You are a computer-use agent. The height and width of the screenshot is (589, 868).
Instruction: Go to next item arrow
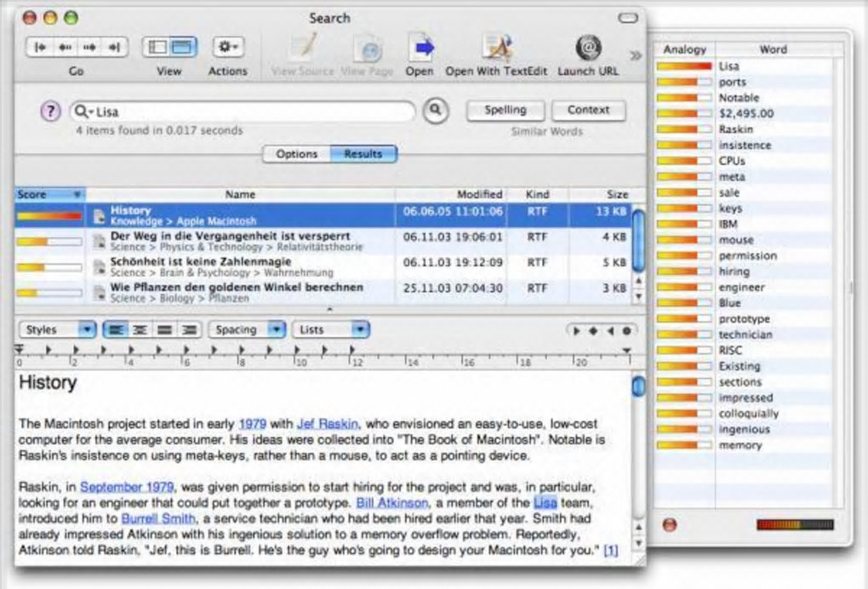pyautogui.click(x=89, y=48)
